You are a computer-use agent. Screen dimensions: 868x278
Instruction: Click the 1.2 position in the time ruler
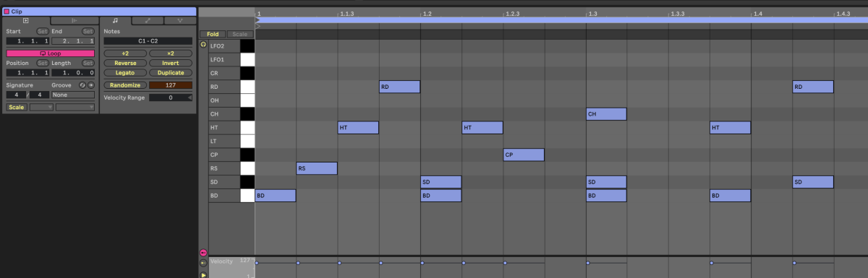tap(427, 14)
